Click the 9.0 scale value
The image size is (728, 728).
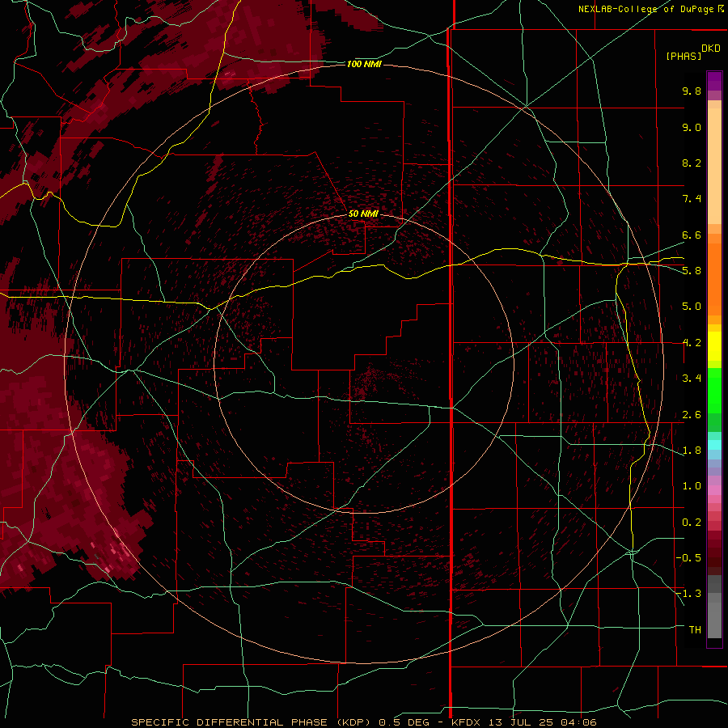(692, 127)
